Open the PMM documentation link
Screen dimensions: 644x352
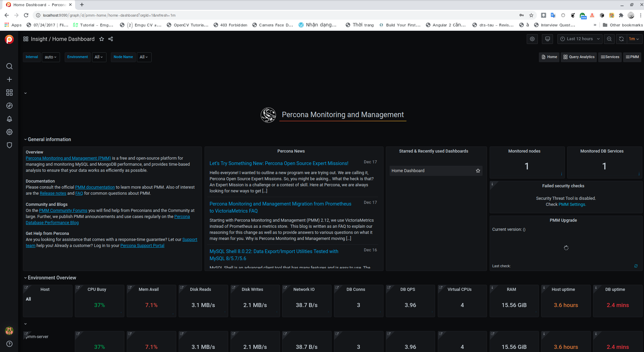95,187
